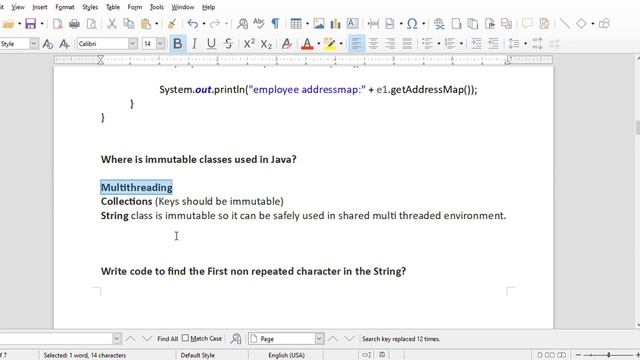Screen dimensions: 640x360
Task: Open Font Color dropdown arrow
Action: coord(318,44)
